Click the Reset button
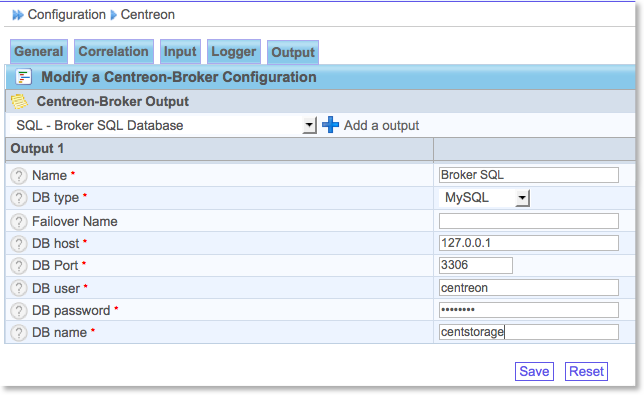The image size is (644, 395). click(x=586, y=371)
